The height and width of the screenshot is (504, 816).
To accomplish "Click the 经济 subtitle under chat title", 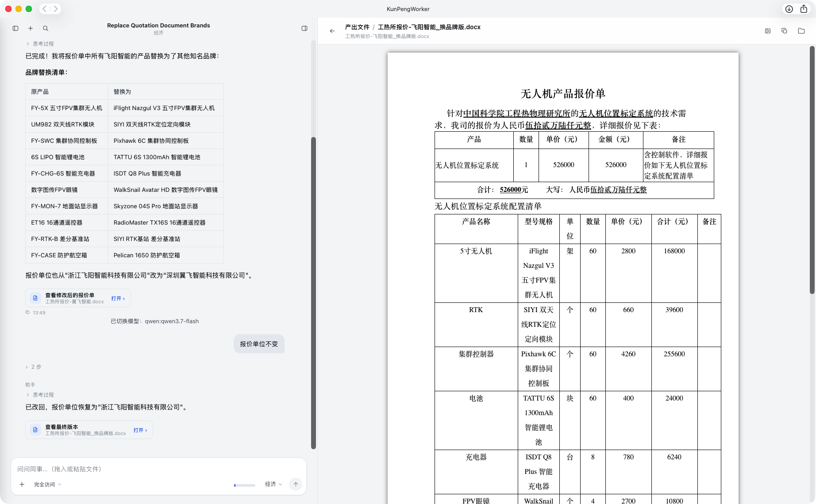I will click(x=158, y=33).
